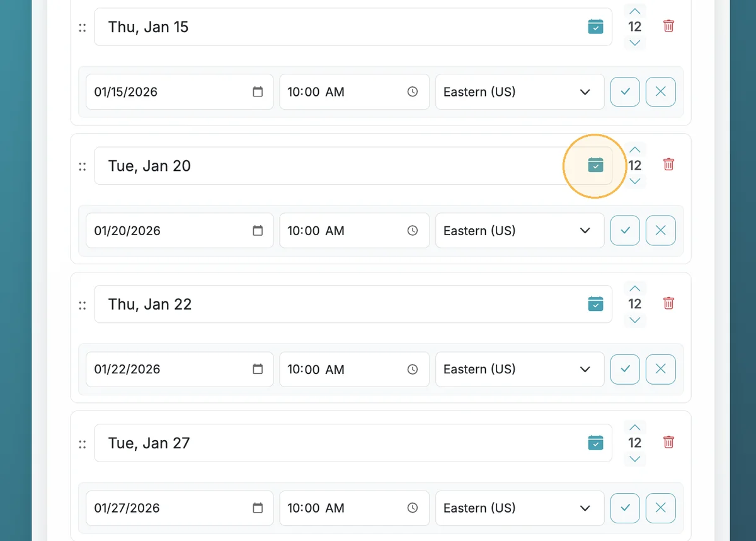Confirm the 01/22/2026 edit with checkmark button

(625, 369)
